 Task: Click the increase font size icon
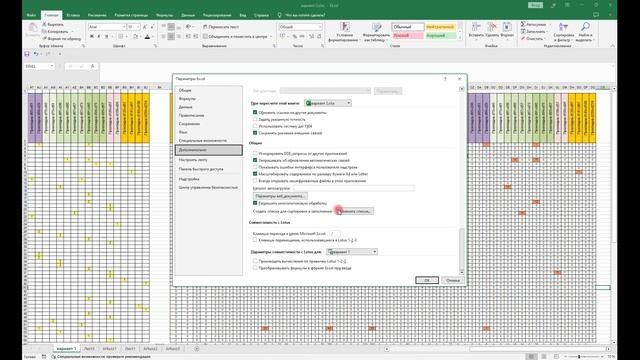click(x=145, y=27)
